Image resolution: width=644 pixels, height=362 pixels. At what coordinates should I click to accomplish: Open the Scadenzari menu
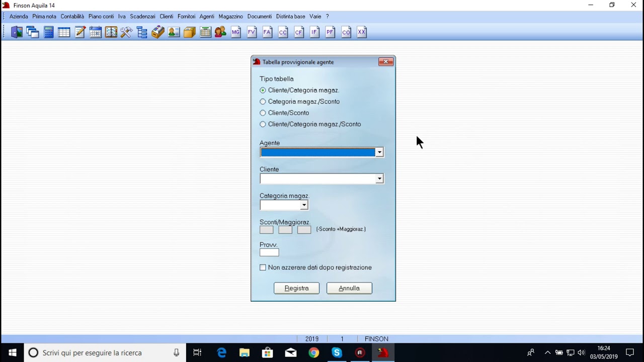pyautogui.click(x=142, y=17)
